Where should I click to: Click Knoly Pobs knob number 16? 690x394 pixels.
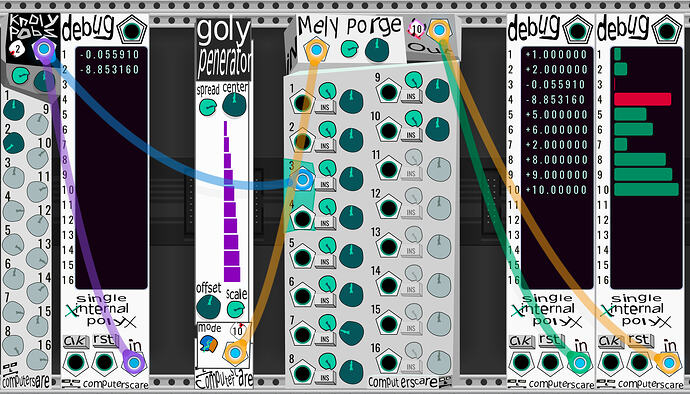37,359
